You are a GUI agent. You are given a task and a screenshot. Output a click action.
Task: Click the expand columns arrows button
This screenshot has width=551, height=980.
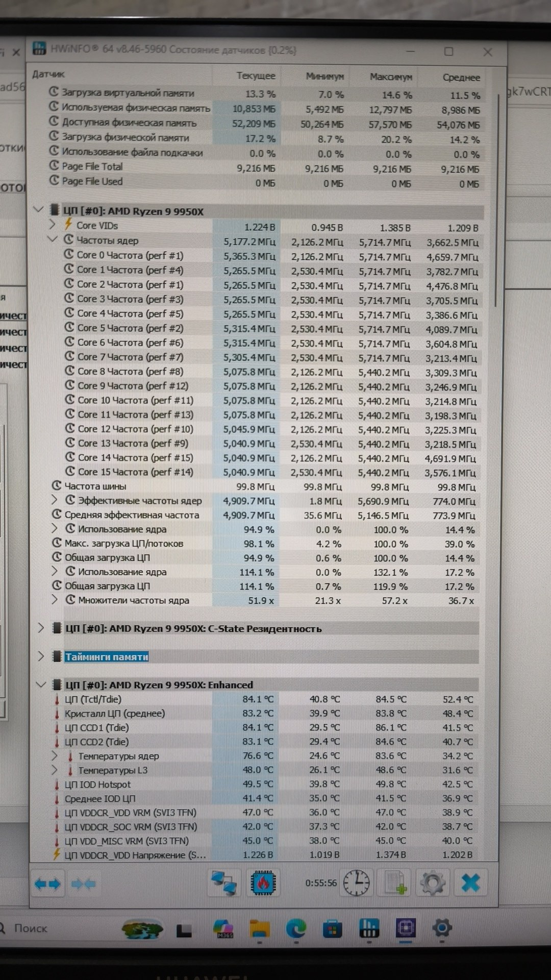coord(47,884)
